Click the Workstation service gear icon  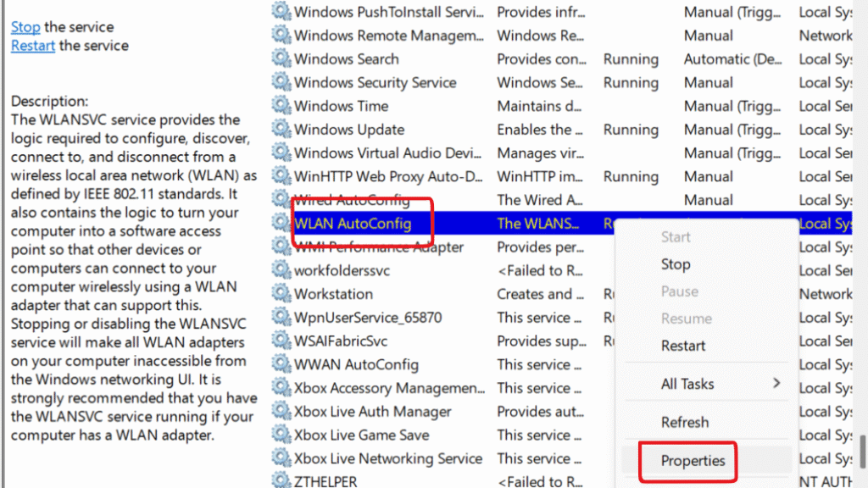[x=281, y=293]
